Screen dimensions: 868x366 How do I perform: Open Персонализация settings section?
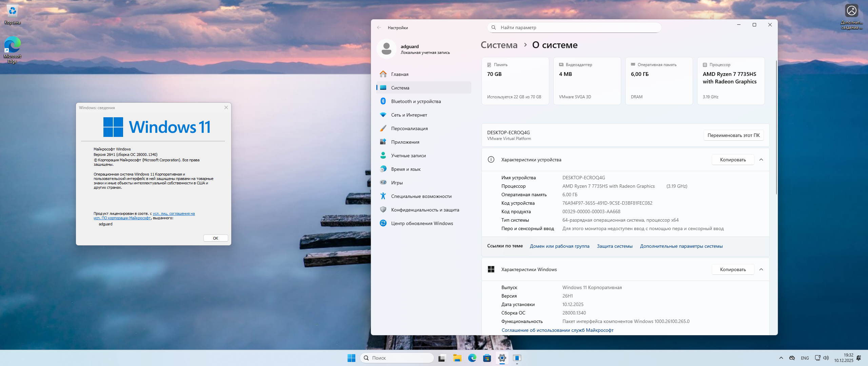pos(409,128)
